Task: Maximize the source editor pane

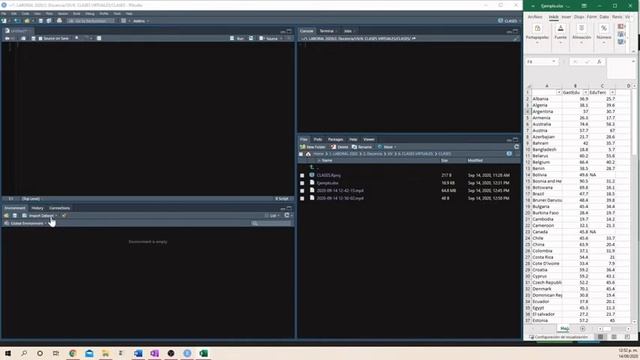Action: 289,31
